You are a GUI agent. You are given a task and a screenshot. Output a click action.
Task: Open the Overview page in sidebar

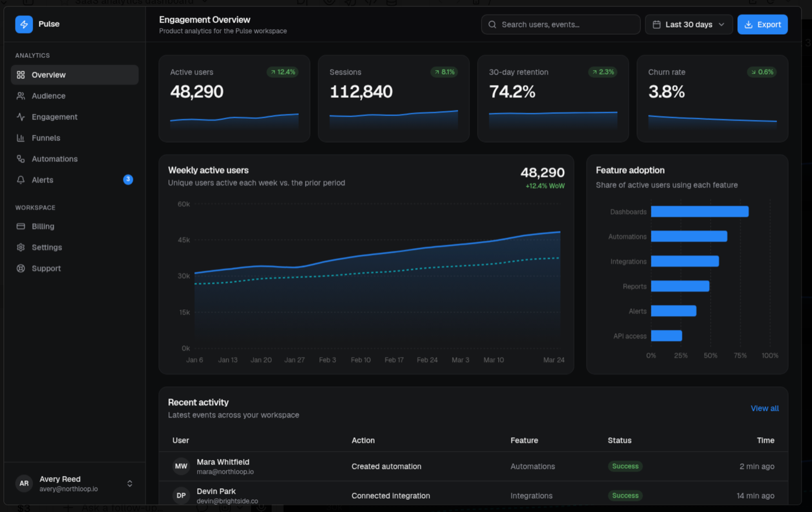coord(75,75)
